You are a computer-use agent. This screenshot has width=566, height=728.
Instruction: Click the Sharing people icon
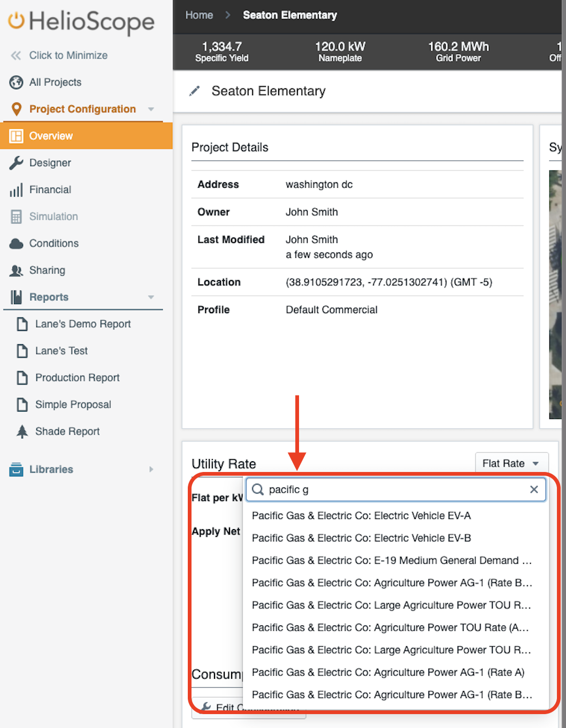click(x=17, y=270)
